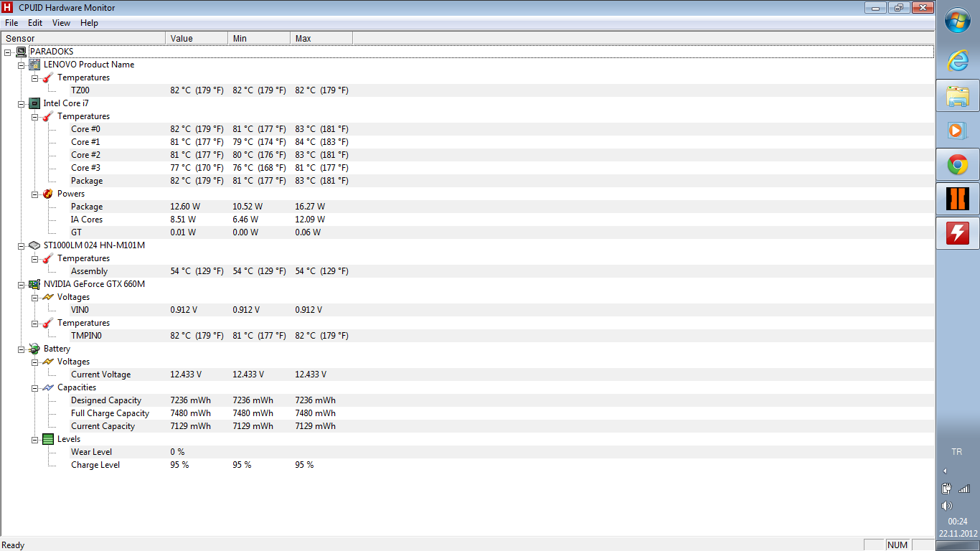Collapse the Capacities group
The width and height of the screenshot is (980, 551).
click(34, 387)
